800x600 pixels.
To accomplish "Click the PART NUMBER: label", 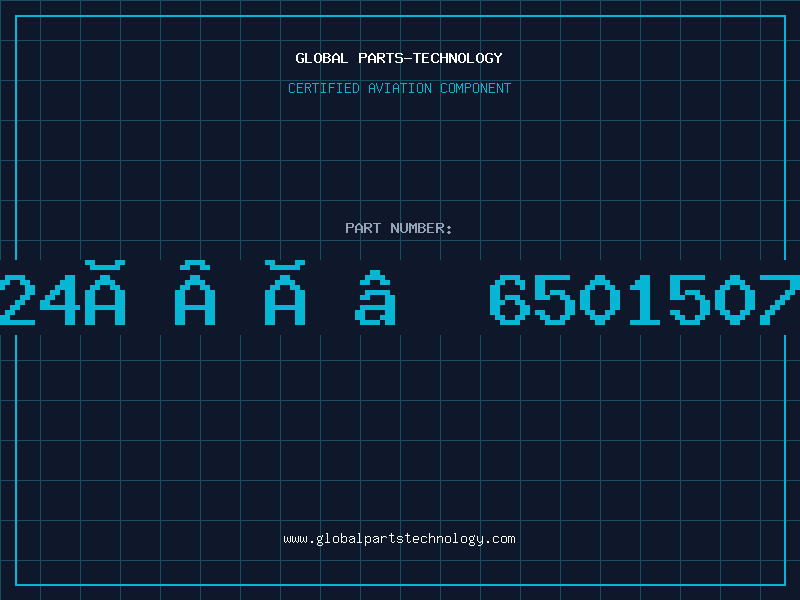I will [x=399, y=228].
